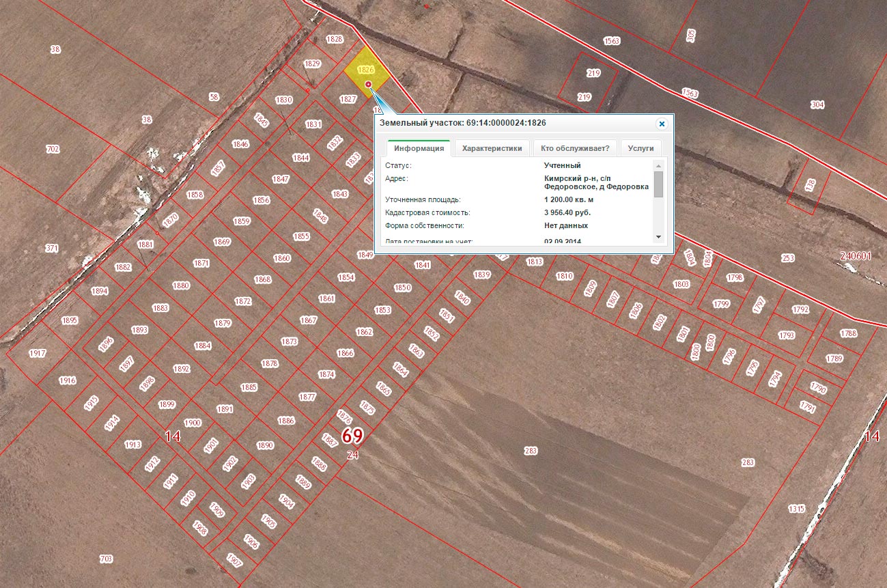Select parcel 1856 on the map
Screen dimensions: 887x588
coord(262,200)
